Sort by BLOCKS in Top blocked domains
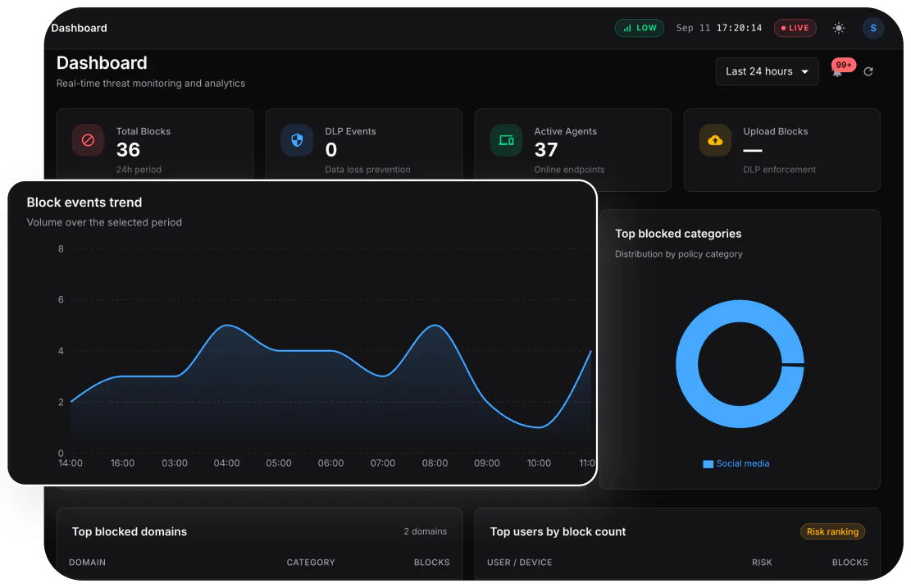 pyautogui.click(x=431, y=563)
